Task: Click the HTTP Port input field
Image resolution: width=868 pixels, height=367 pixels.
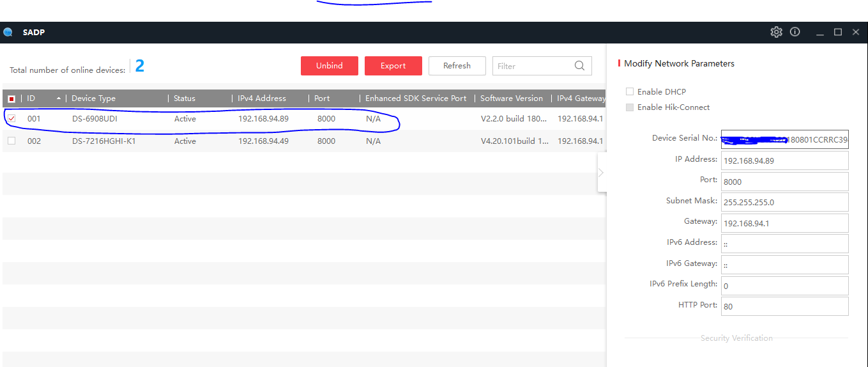Action: tap(784, 306)
